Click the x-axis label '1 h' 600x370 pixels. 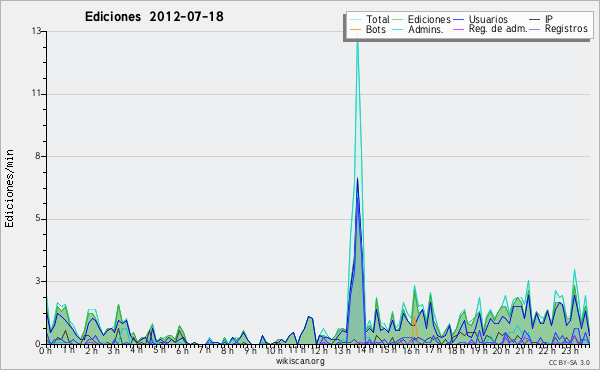68,350
